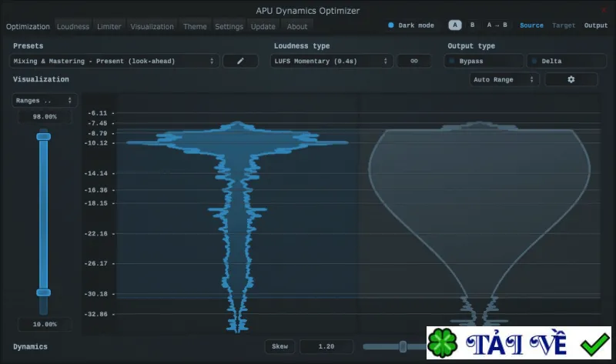The height and width of the screenshot is (364, 616).
Task: Open the Ranges dropdown
Action: point(45,101)
